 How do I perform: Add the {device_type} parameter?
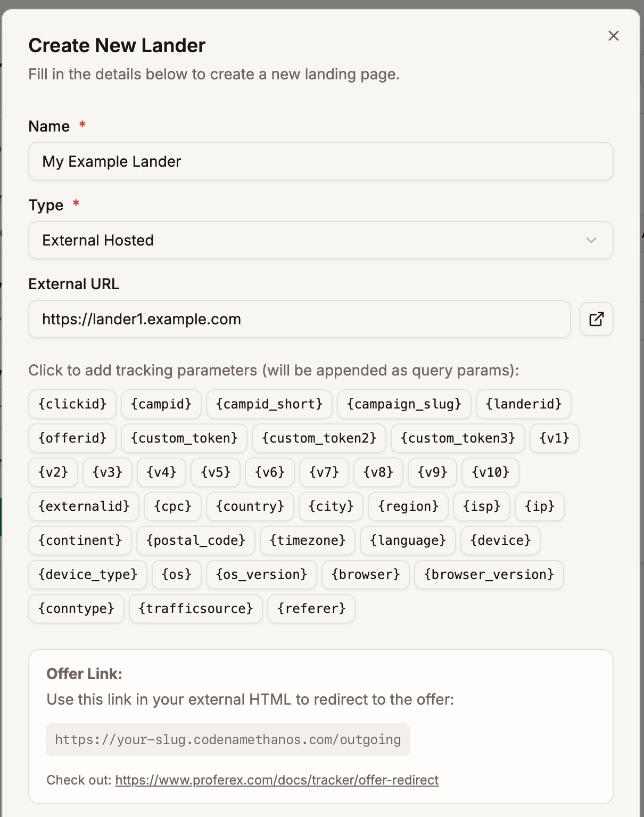point(88,574)
